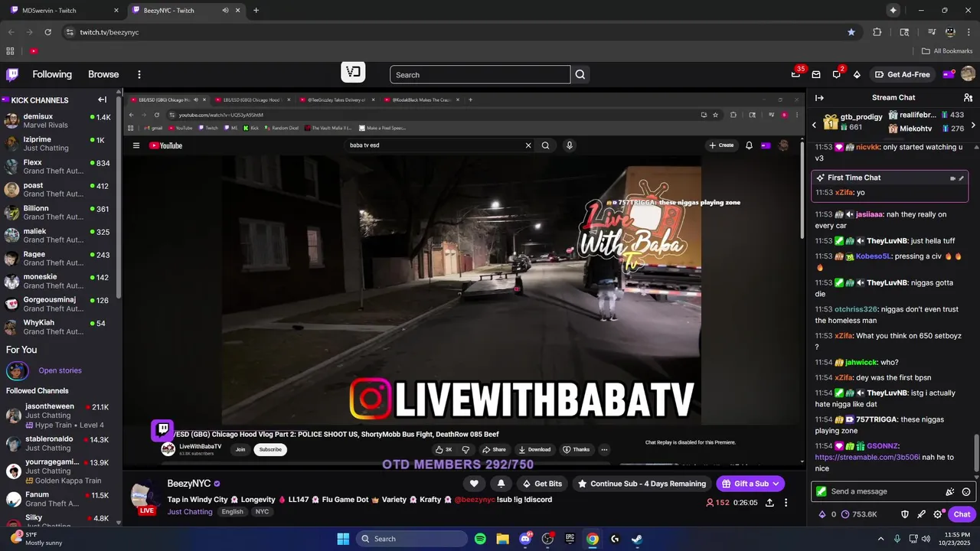Switch to the MDSwervin Twitch tab

64,11
